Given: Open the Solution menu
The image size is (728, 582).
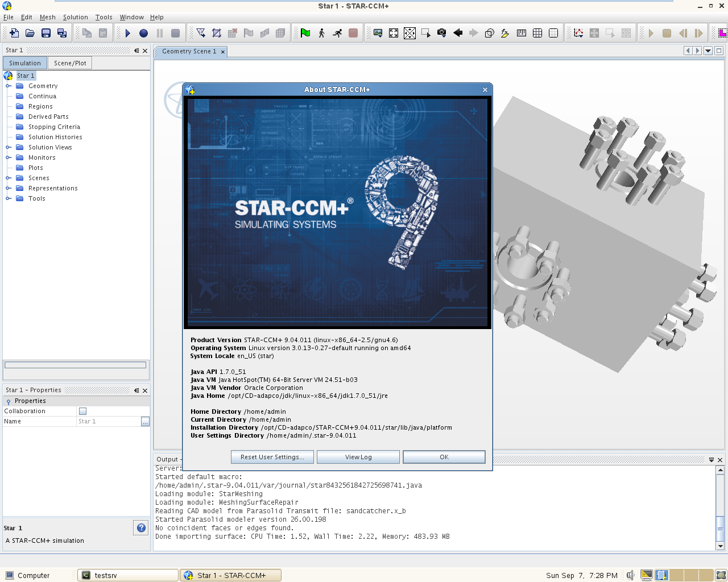Looking at the screenshot, I should (75, 17).
